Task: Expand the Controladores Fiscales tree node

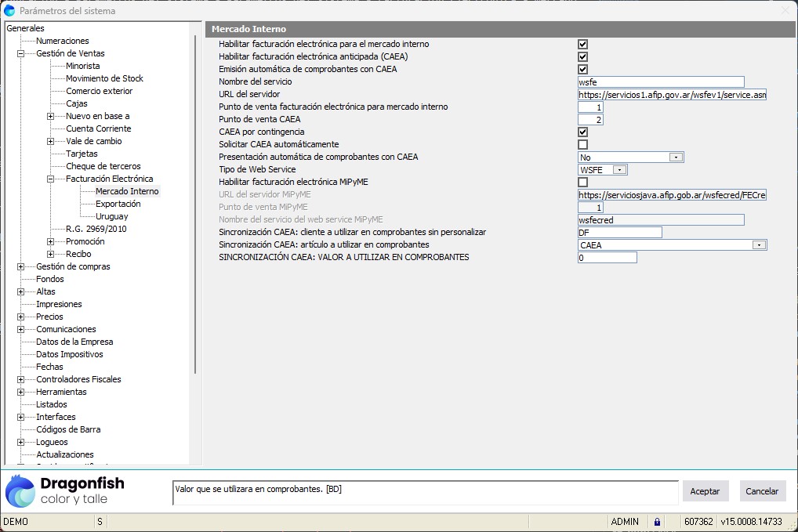Action: pos(20,380)
